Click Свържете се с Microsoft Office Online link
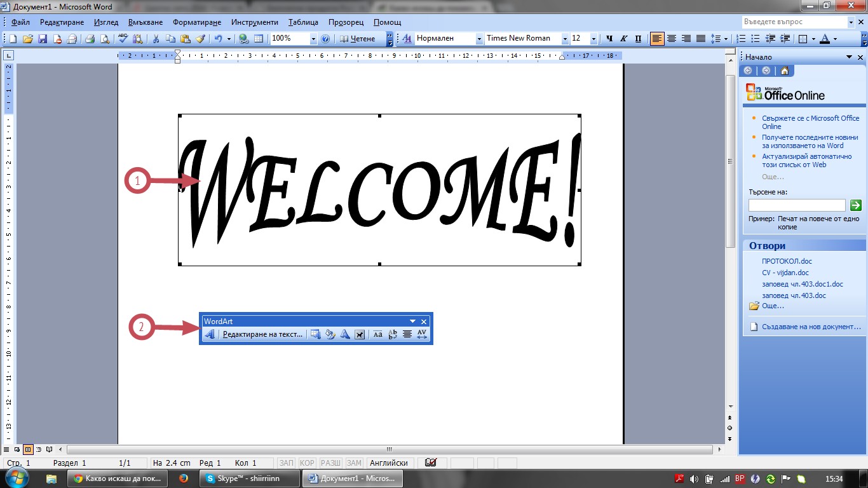This screenshot has width=868, height=488. 811,122
